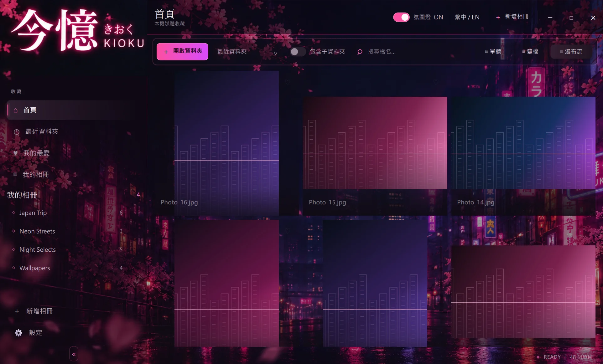
Task: Click the READY status indicator
Action: point(548,357)
